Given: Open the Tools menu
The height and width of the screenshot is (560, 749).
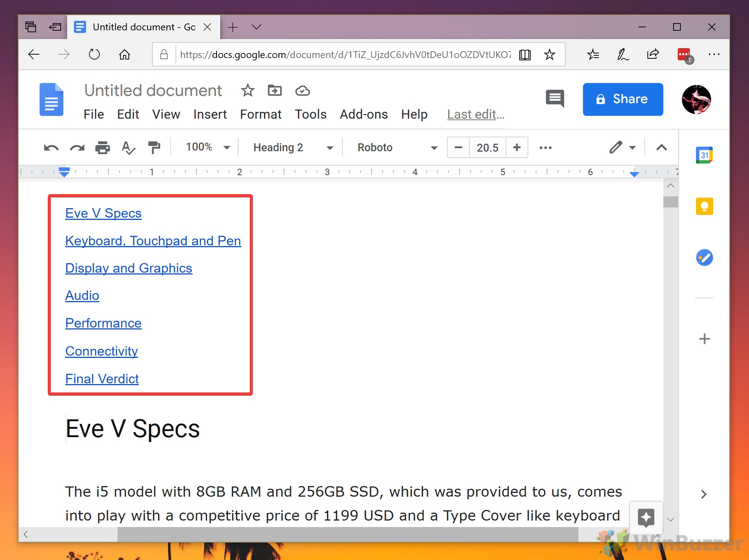Looking at the screenshot, I should (310, 114).
